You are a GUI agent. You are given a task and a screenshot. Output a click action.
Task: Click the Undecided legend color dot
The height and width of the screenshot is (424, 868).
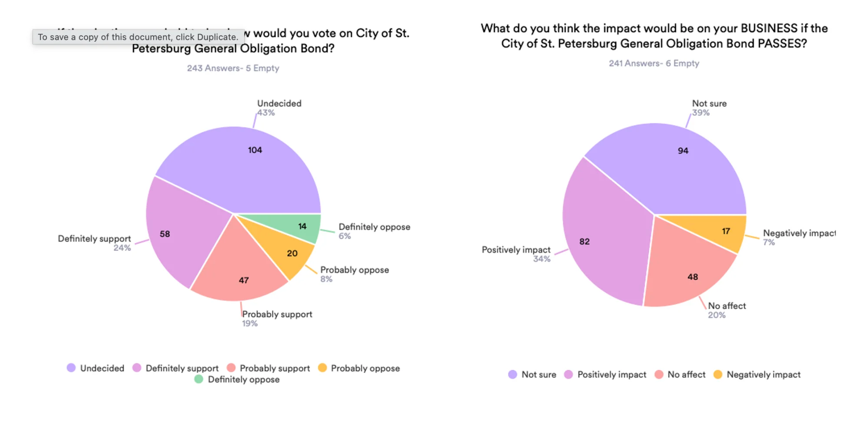pos(71,368)
